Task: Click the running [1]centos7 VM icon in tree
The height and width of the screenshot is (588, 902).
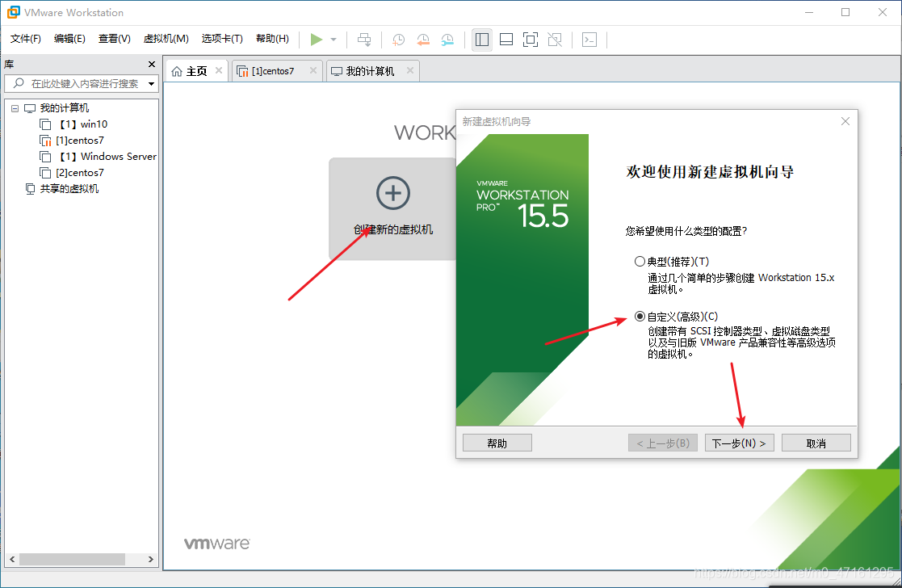Action: coord(45,141)
